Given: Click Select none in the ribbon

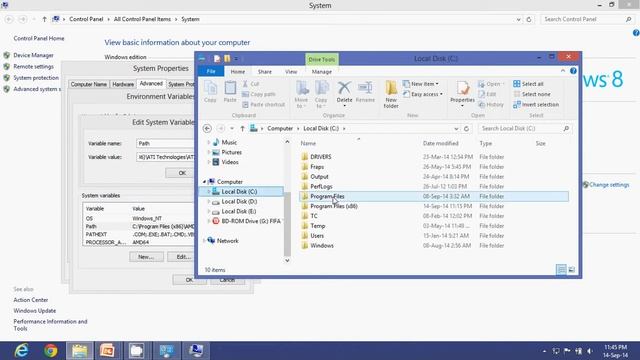Looking at the screenshot, I should pyautogui.click(x=532, y=94).
